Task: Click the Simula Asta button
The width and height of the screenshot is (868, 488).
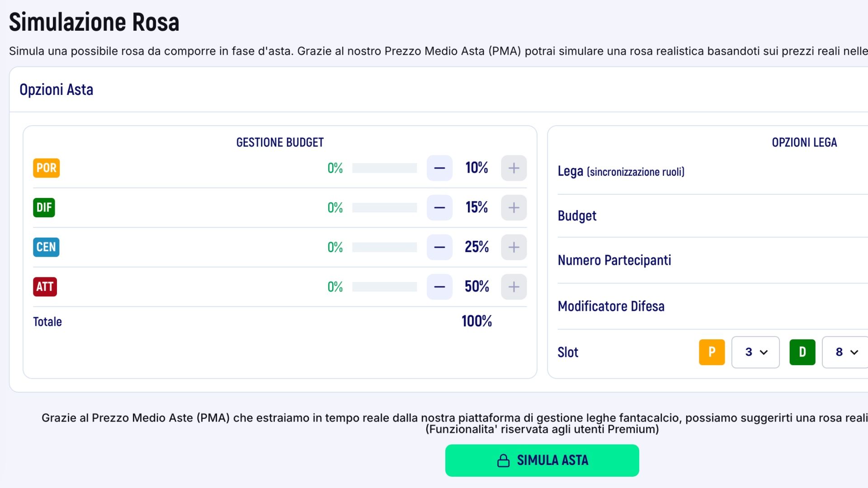Action: click(x=542, y=460)
